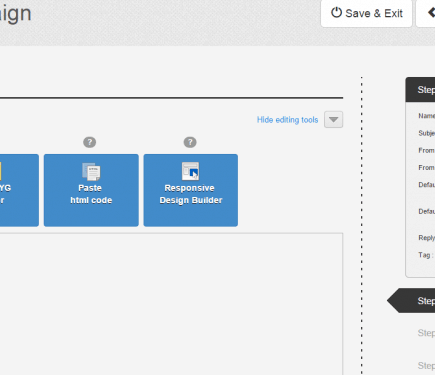
Task: Open the help icon above Responsive Design Builder
Action: click(x=190, y=142)
